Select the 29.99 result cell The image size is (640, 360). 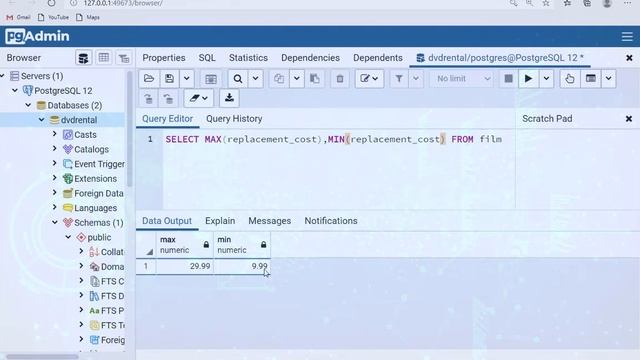click(x=184, y=266)
